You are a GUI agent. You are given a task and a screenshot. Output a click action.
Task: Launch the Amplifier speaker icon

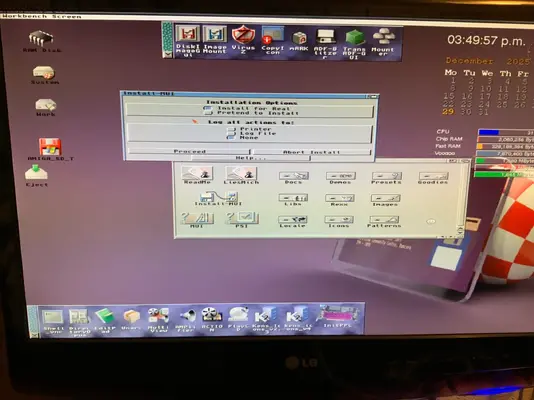[x=186, y=320]
